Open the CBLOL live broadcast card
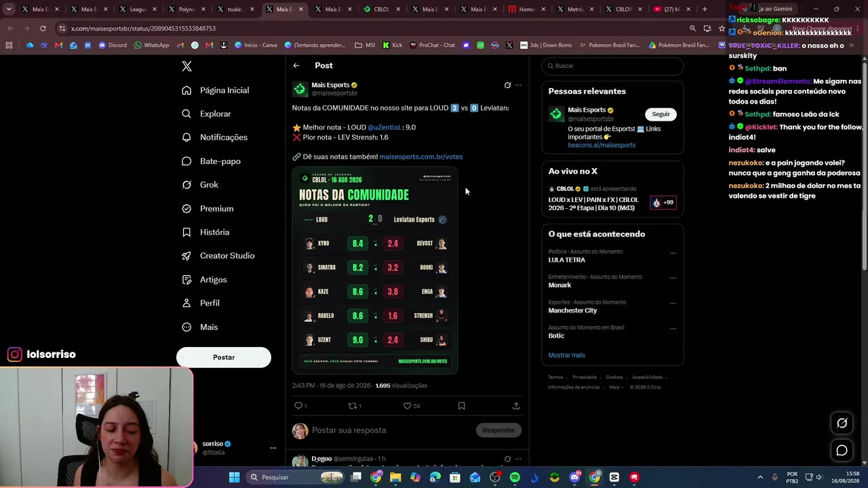Image resolution: width=868 pixels, height=488 pixels. (x=612, y=199)
